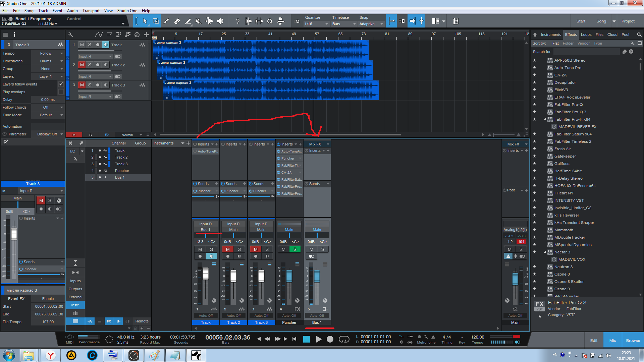Screen dimensions: 644x362
Task: Click the Loop button in transport
Action: tap(344, 339)
